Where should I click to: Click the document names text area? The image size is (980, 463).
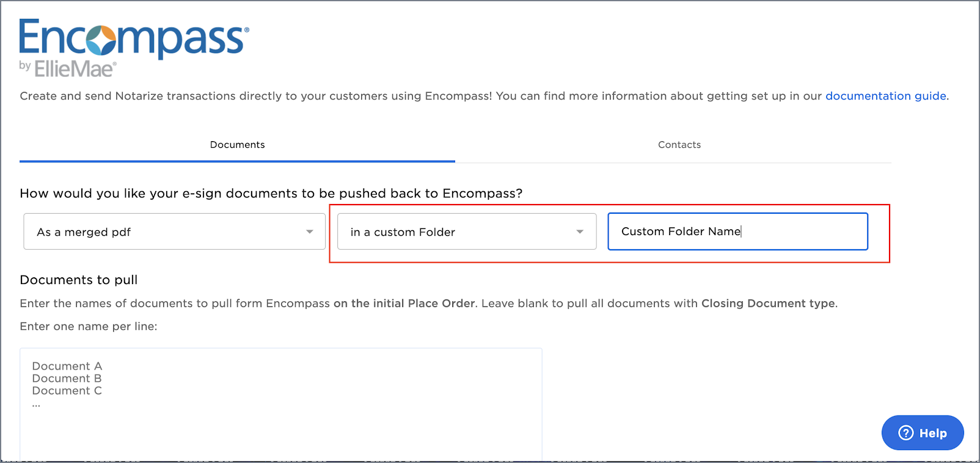pyautogui.click(x=281, y=404)
